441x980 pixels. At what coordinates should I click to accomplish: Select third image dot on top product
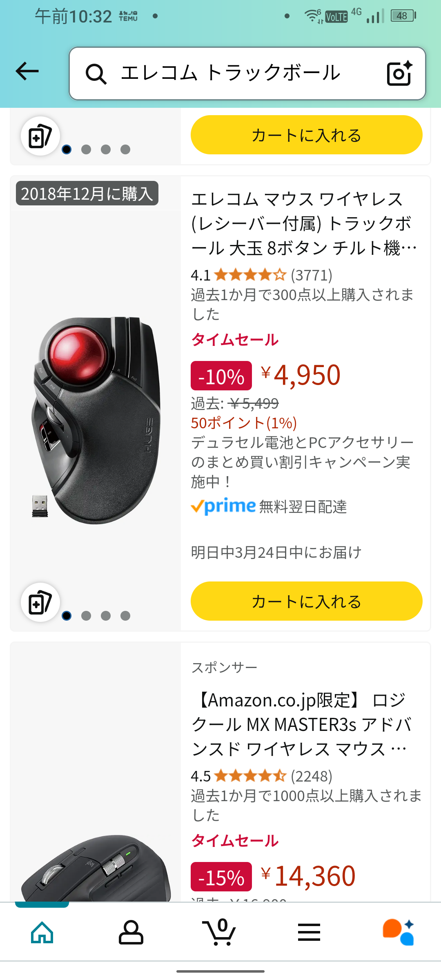click(106, 149)
